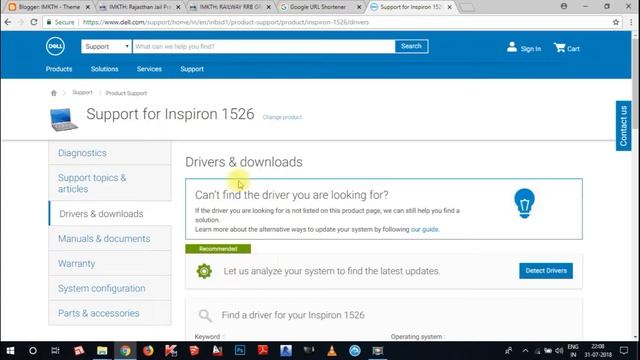Click the Search button
This screenshot has height=360, width=640.
411,46
